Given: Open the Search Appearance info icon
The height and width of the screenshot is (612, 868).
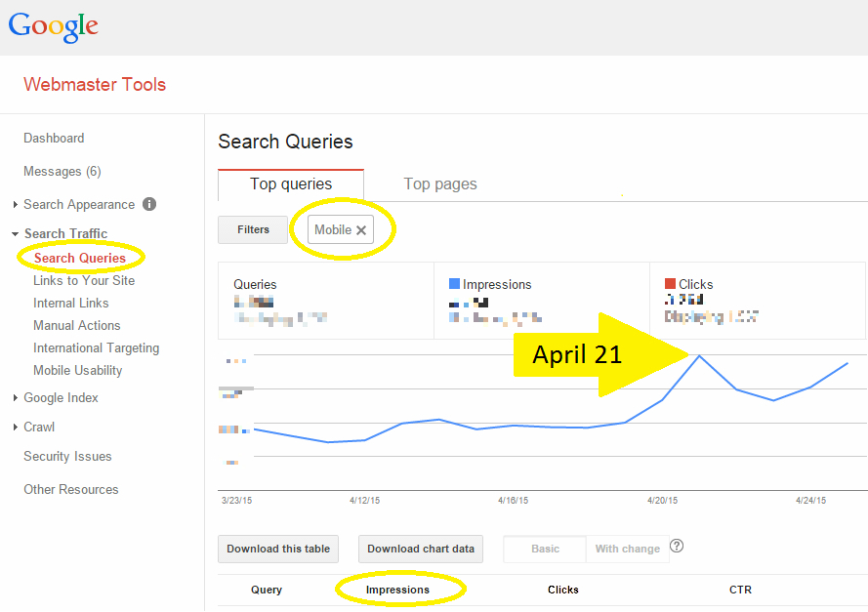Looking at the screenshot, I should [x=149, y=204].
